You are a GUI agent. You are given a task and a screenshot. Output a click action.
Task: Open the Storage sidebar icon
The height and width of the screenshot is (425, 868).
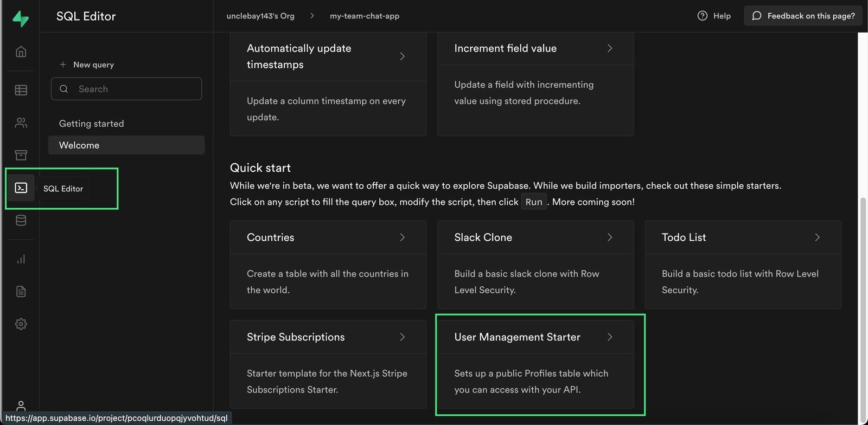pos(20,155)
